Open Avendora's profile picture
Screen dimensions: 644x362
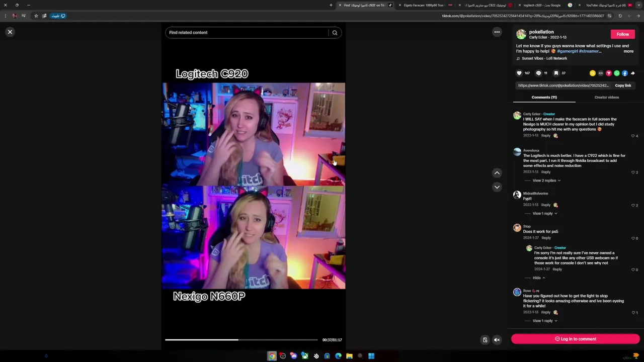click(x=517, y=152)
